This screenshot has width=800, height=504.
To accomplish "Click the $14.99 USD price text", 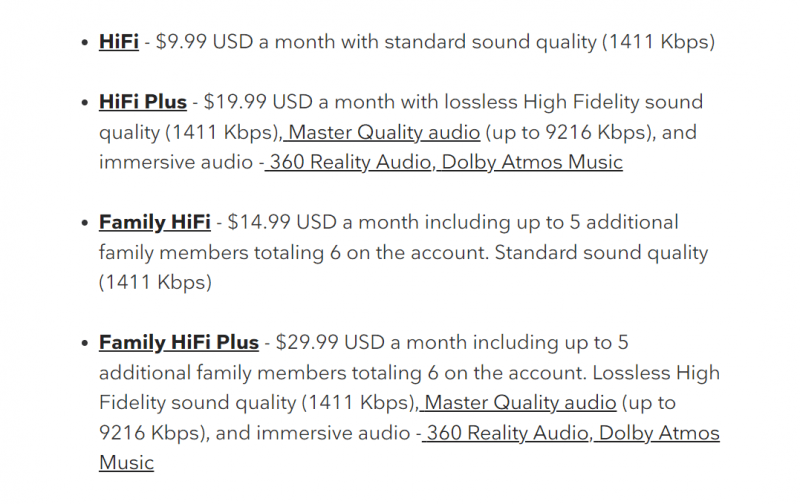I will [x=282, y=222].
